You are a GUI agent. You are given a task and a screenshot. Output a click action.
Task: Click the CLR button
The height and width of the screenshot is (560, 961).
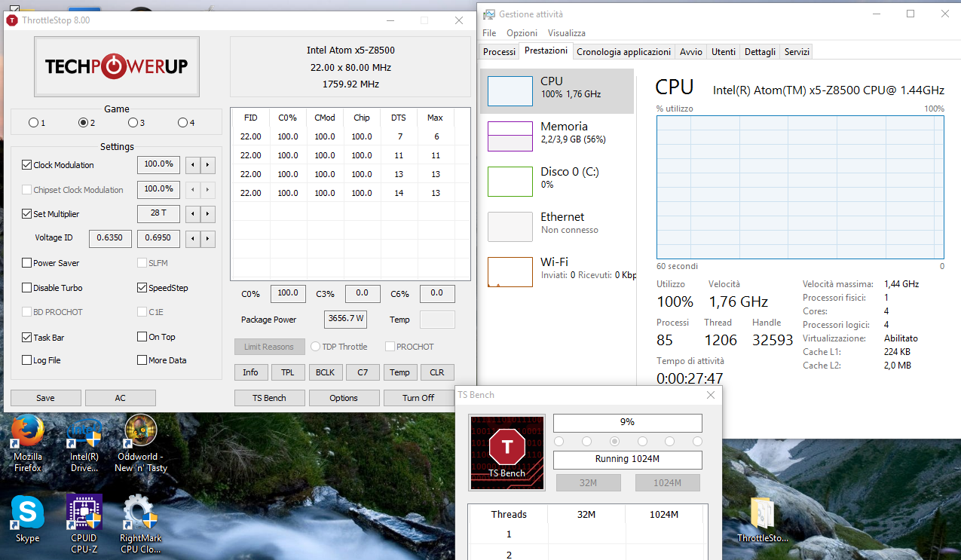click(x=437, y=372)
